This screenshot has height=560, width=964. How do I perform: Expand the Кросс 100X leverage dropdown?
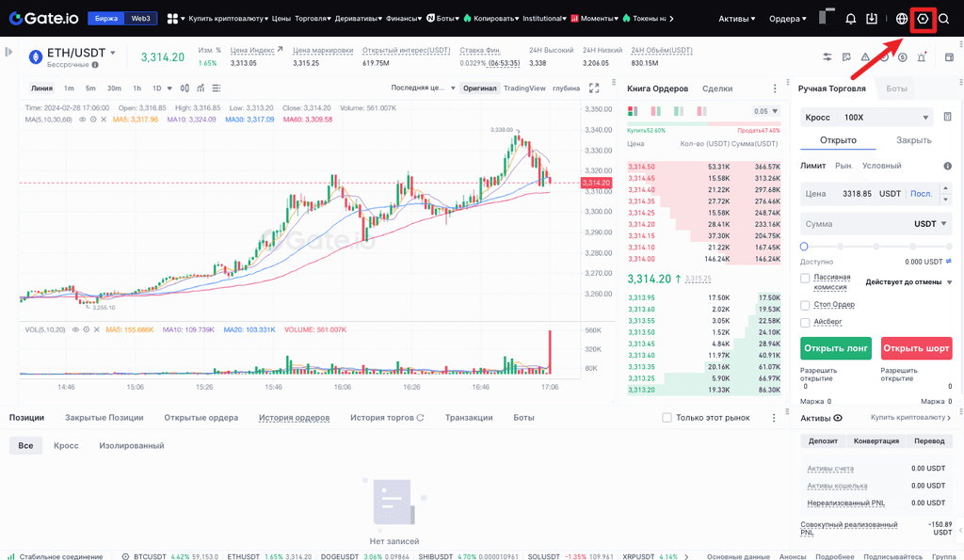(867, 118)
